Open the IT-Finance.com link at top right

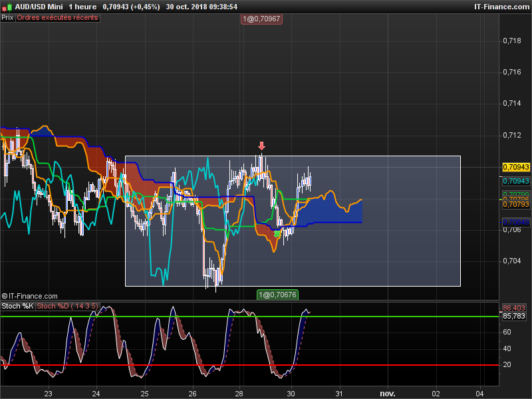pyautogui.click(x=501, y=7)
